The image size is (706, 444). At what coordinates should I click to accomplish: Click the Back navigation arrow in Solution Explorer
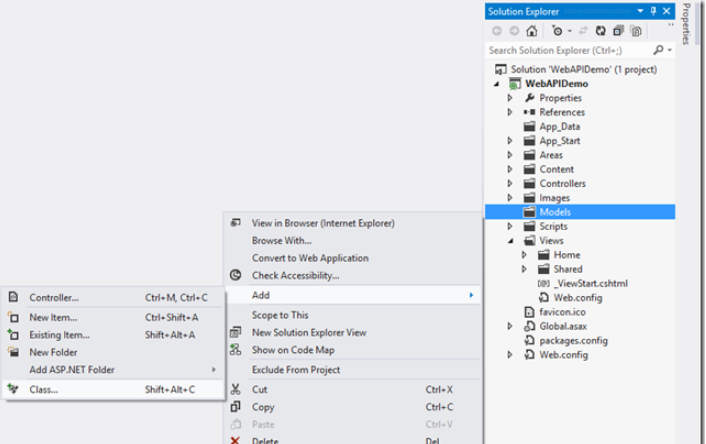[497, 31]
